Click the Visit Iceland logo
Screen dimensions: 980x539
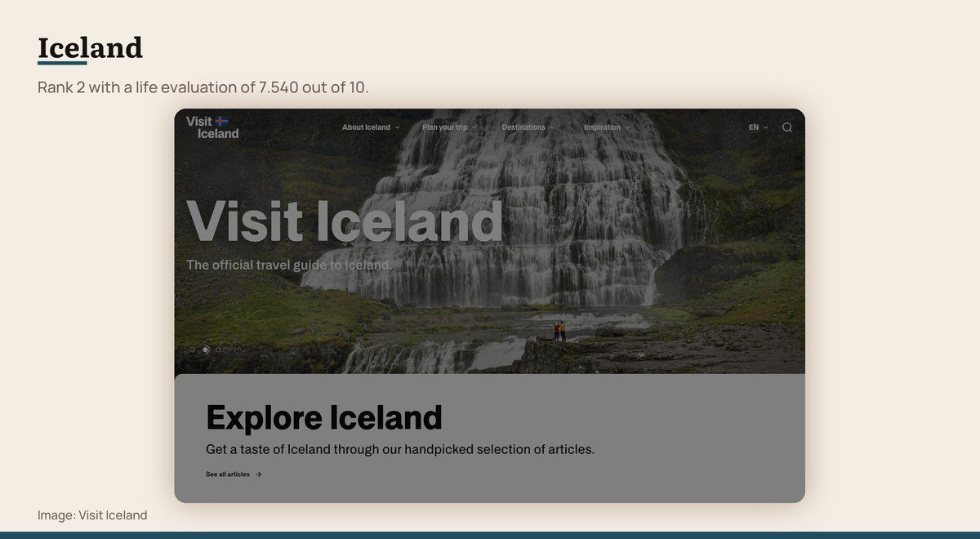[212, 127]
